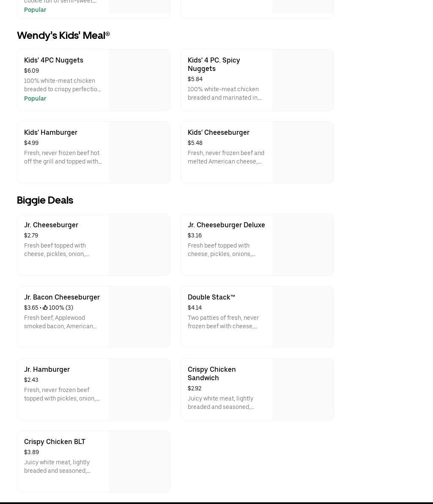The width and height of the screenshot is (433, 504).
Task: Click the Crispy Chicken BLT image thumbnail
Action: pos(139,462)
